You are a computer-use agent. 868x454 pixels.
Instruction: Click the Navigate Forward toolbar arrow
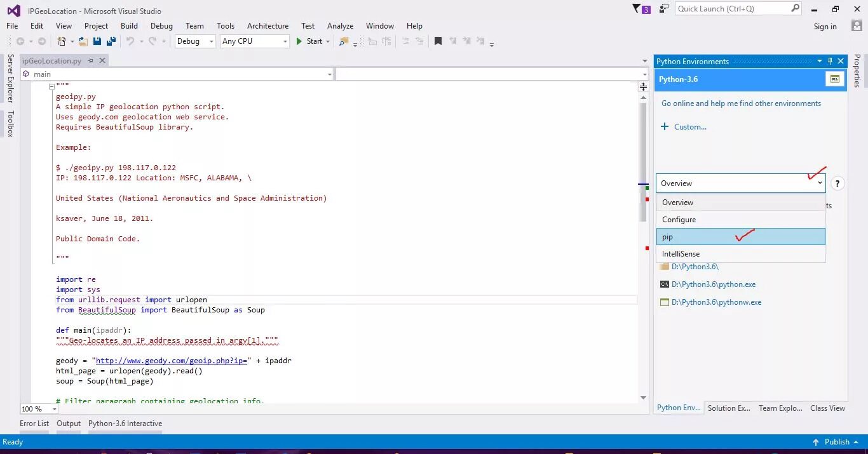coord(42,41)
